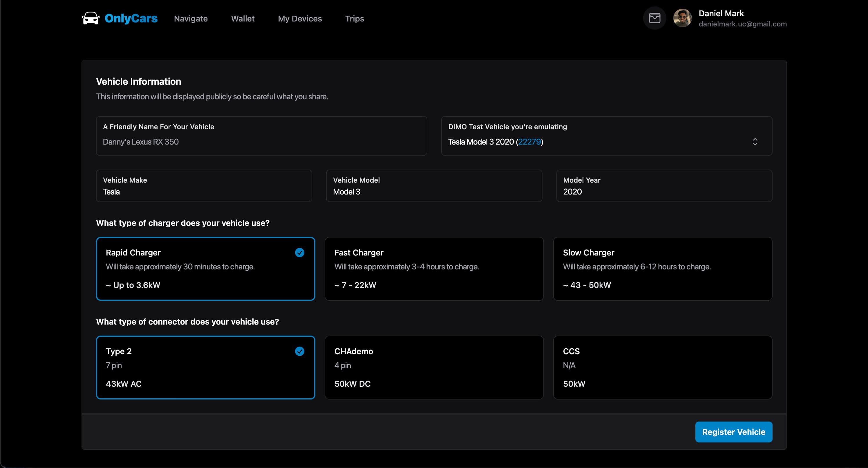Click the checkmark on Rapid Charger card
This screenshot has height=468, width=868.
300,253
